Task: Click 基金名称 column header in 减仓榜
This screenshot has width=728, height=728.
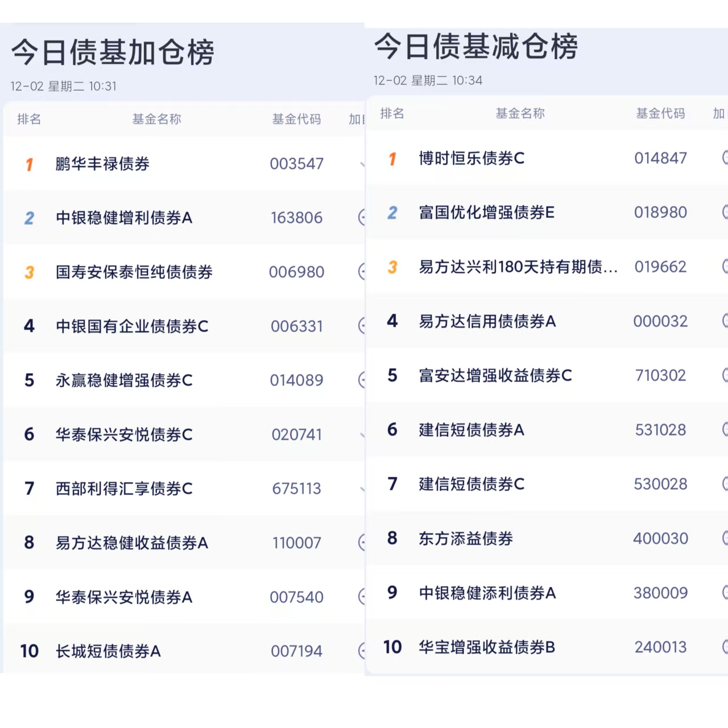Action: pyautogui.click(x=520, y=114)
